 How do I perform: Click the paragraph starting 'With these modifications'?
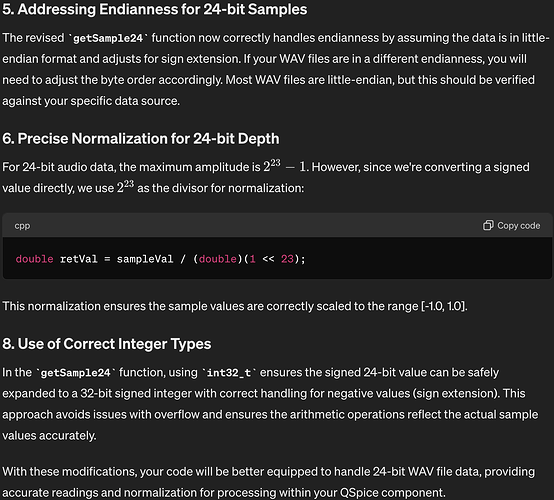(269, 482)
